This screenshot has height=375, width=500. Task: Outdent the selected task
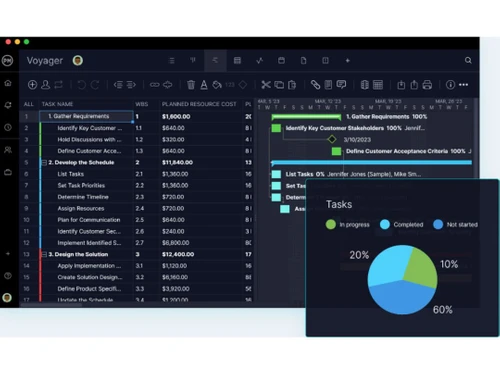(118, 85)
